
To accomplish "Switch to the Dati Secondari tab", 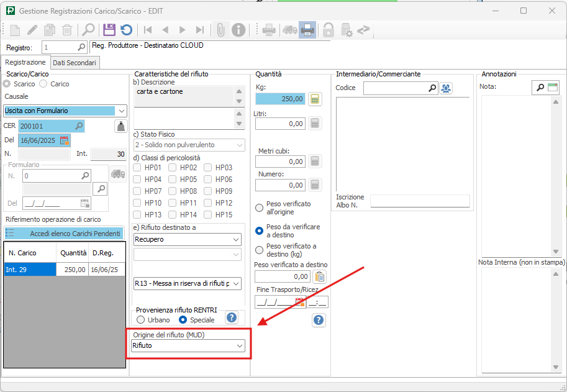I will 74,63.
